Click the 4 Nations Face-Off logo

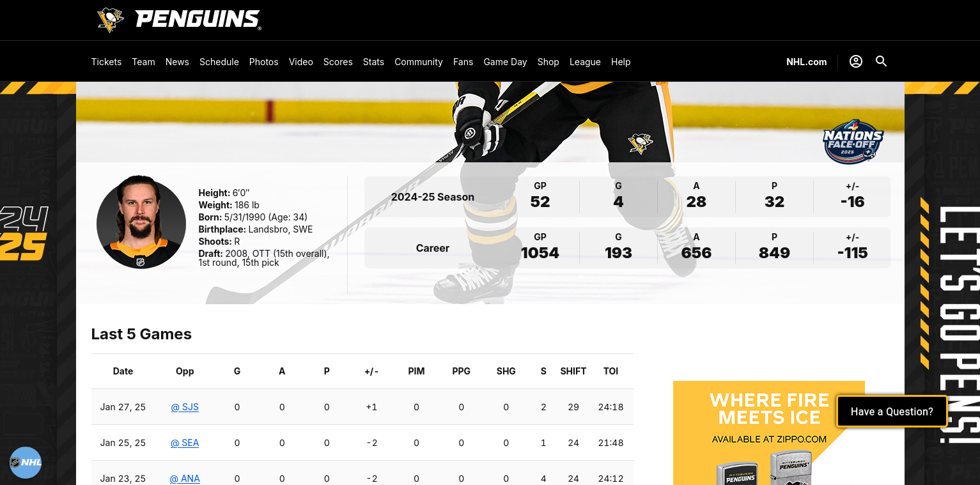click(853, 142)
